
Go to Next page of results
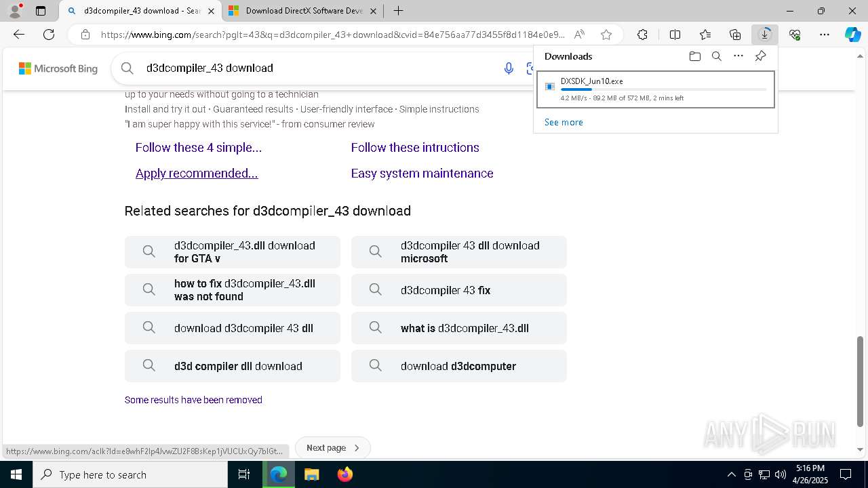[333, 447]
